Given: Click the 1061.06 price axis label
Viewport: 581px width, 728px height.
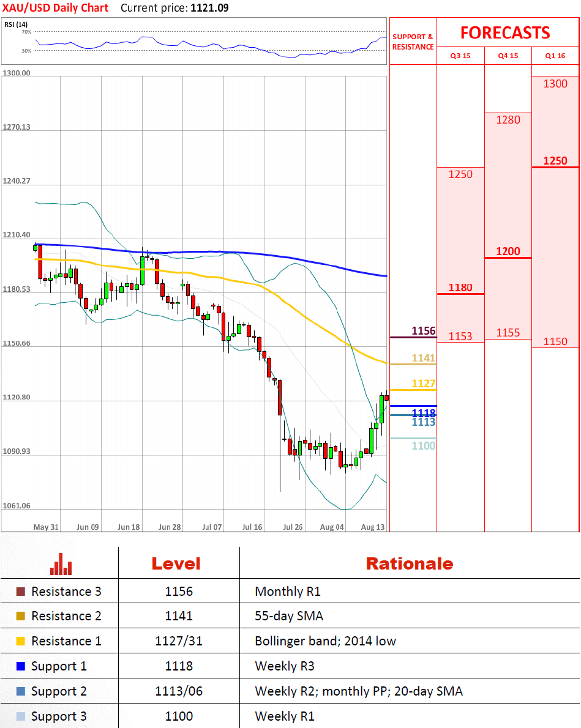Looking at the screenshot, I should (x=17, y=505).
